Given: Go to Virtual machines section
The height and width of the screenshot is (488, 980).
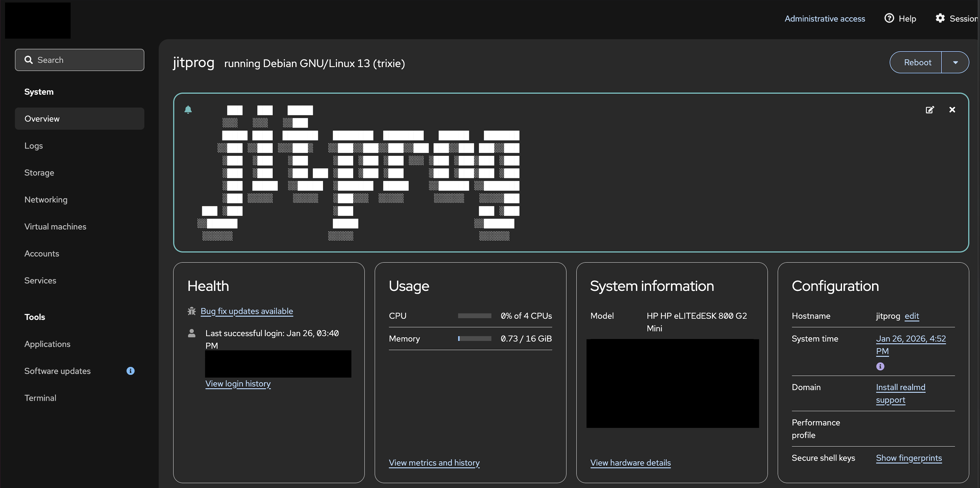Looking at the screenshot, I should (55, 227).
